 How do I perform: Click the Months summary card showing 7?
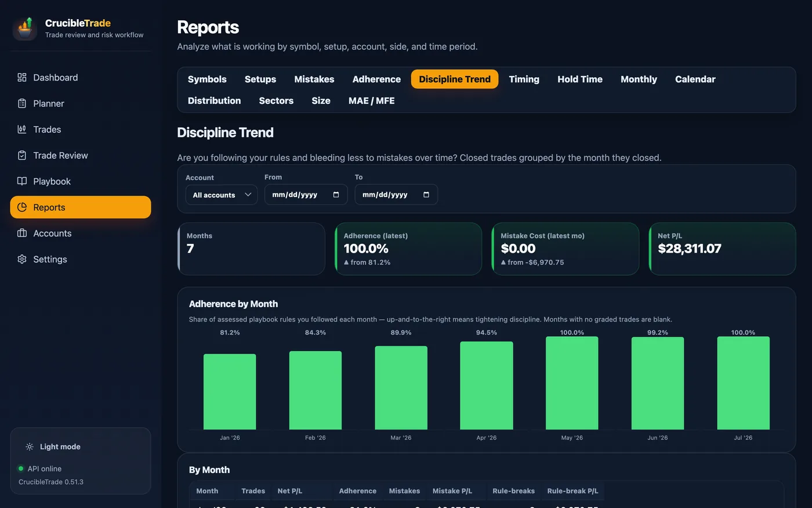pyautogui.click(x=251, y=248)
